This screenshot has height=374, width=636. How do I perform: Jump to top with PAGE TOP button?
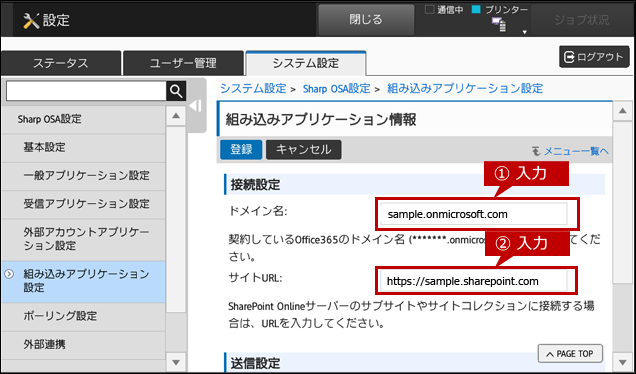[x=570, y=354]
